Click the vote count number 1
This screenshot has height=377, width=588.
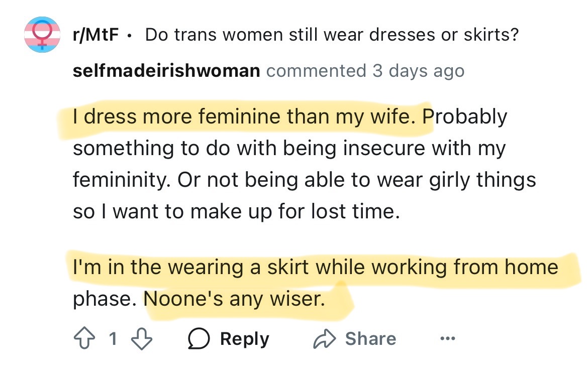[x=113, y=339]
